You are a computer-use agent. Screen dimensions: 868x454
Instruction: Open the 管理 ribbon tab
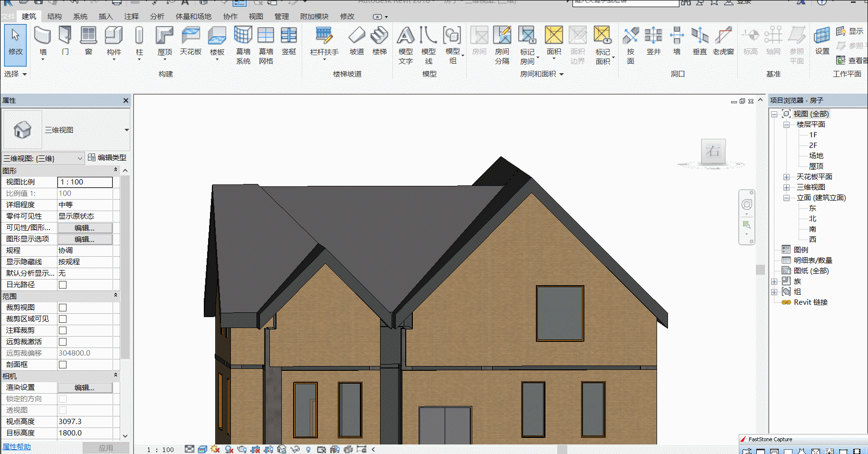pos(282,17)
